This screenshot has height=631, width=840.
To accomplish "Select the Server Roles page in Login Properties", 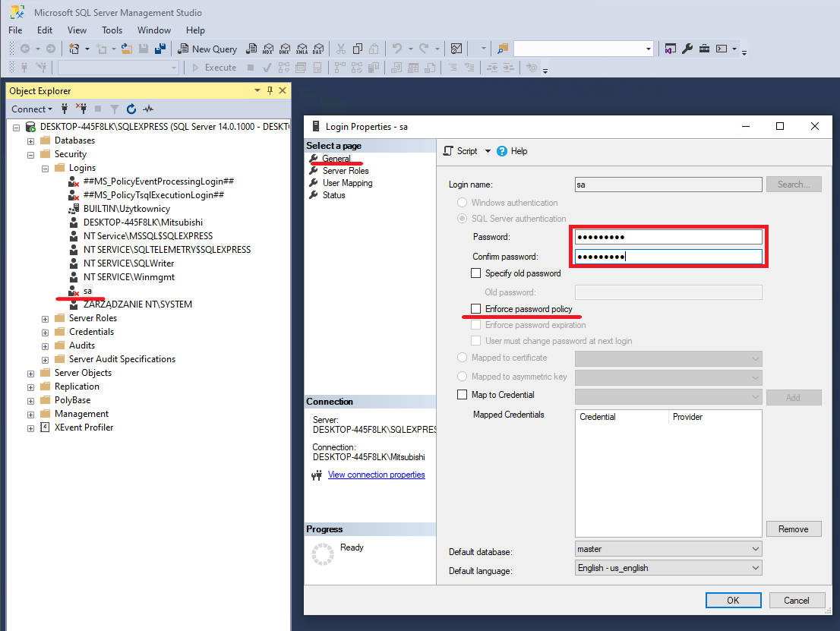I will (x=346, y=171).
